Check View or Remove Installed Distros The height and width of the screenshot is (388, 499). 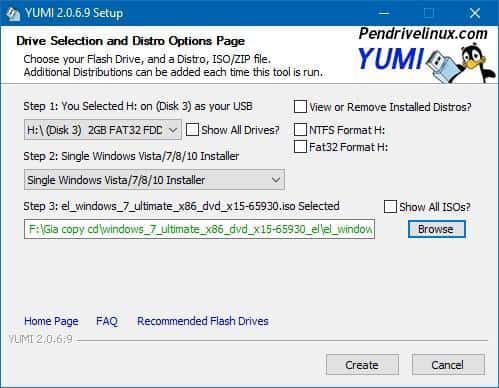point(300,107)
